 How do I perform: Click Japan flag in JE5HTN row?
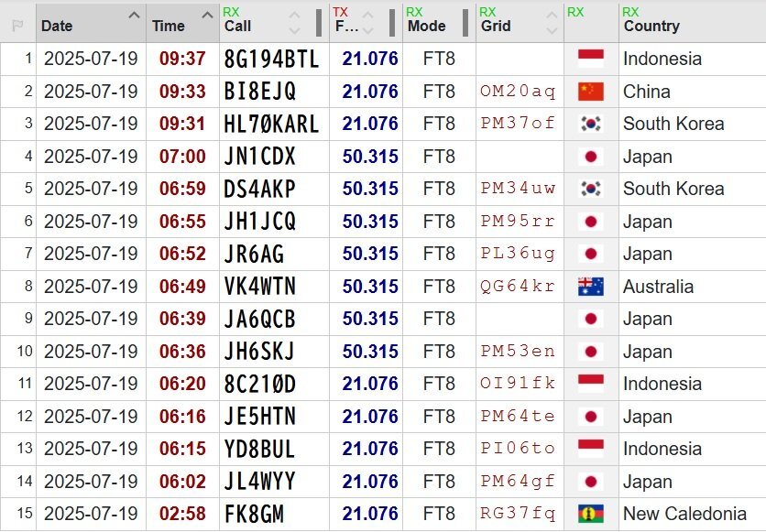pos(591,417)
